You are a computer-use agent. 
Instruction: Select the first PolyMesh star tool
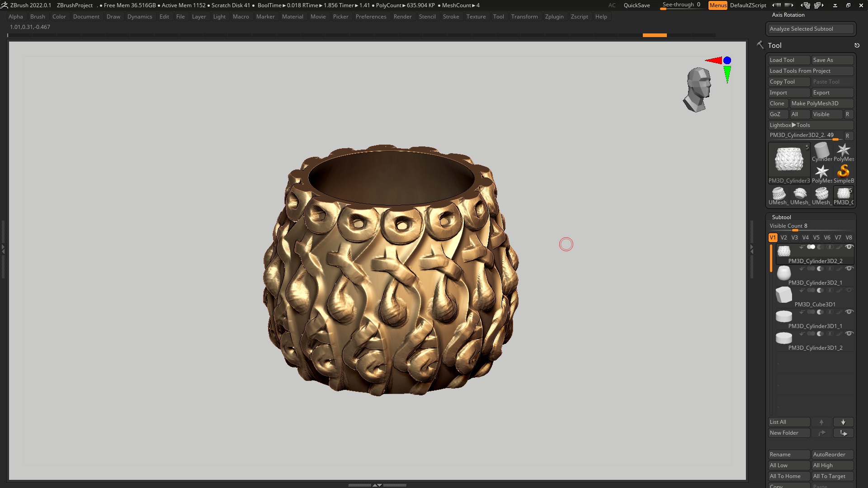844,152
